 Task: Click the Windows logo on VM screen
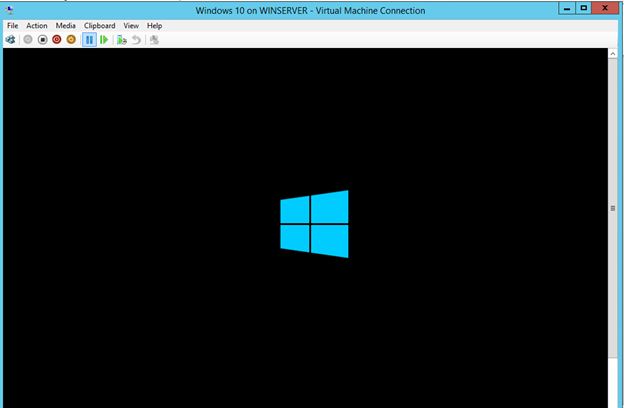pos(314,224)
